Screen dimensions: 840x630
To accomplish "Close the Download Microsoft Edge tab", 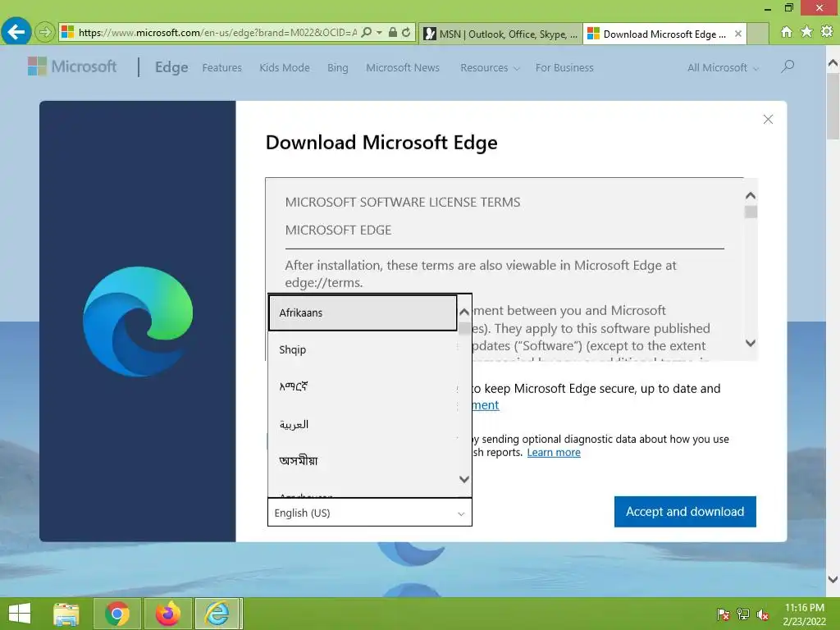I will point(738,34).
